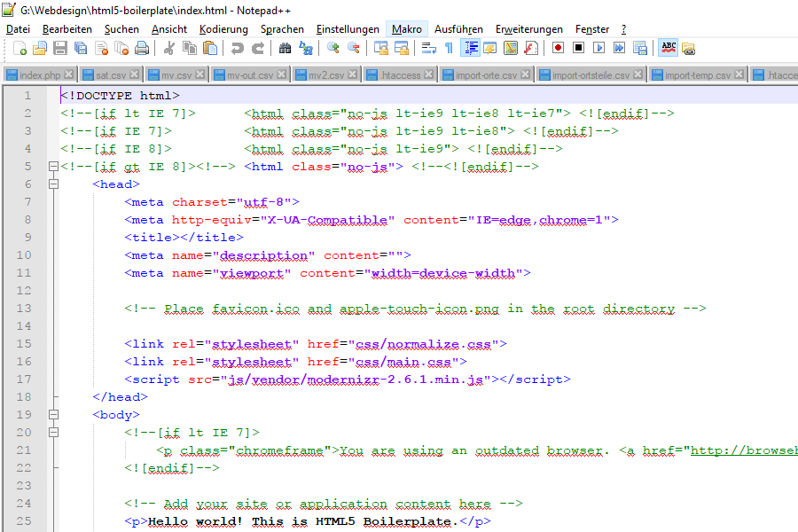Toggle word wrap in the toolbar
The width and height of the screenshot is (798, 532).
coord(428,49)
